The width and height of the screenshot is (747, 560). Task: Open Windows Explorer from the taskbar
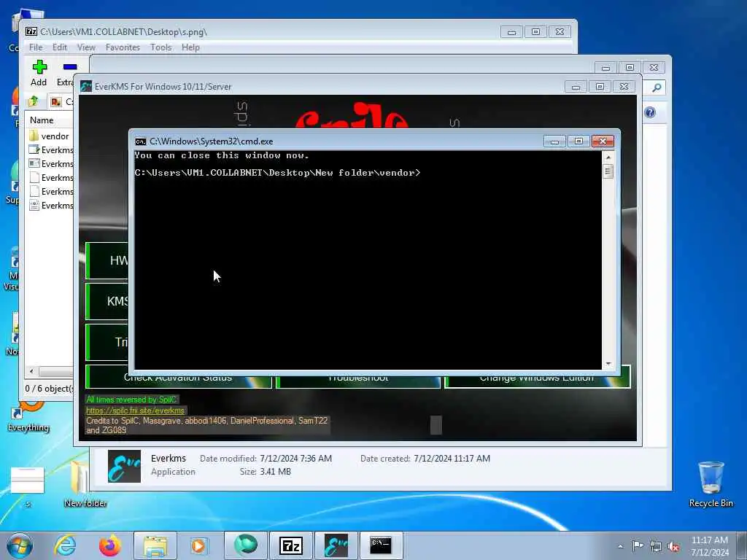point(155,545)
